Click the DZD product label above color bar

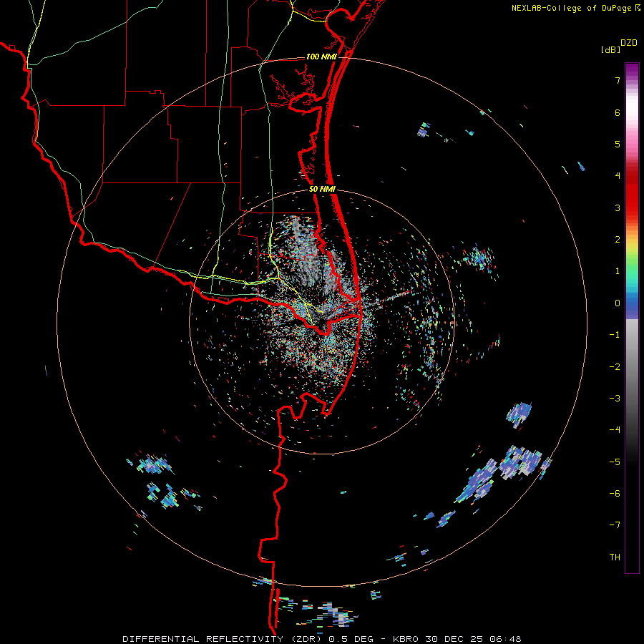(629, 43)
